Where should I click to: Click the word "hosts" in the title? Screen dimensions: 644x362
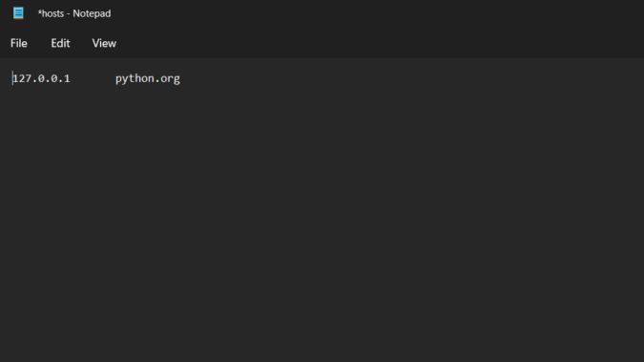click(x=53, y=13)
